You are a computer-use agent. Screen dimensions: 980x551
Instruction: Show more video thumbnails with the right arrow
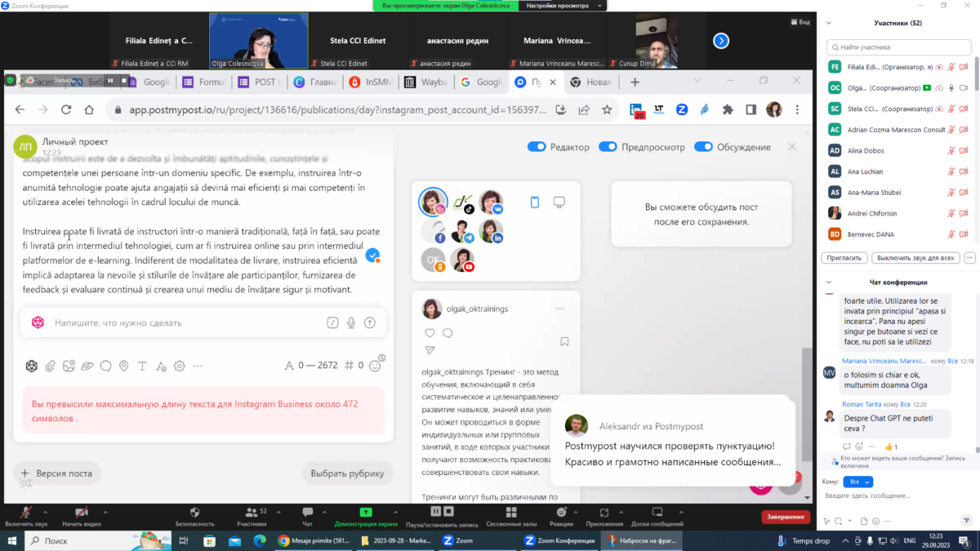click(x=721, y=40)
